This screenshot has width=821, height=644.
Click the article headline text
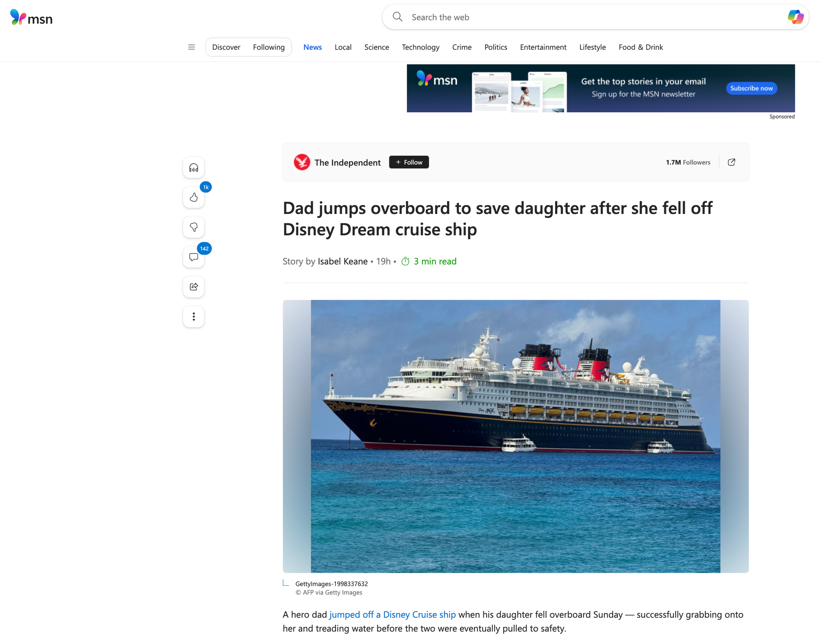(497, 219)
